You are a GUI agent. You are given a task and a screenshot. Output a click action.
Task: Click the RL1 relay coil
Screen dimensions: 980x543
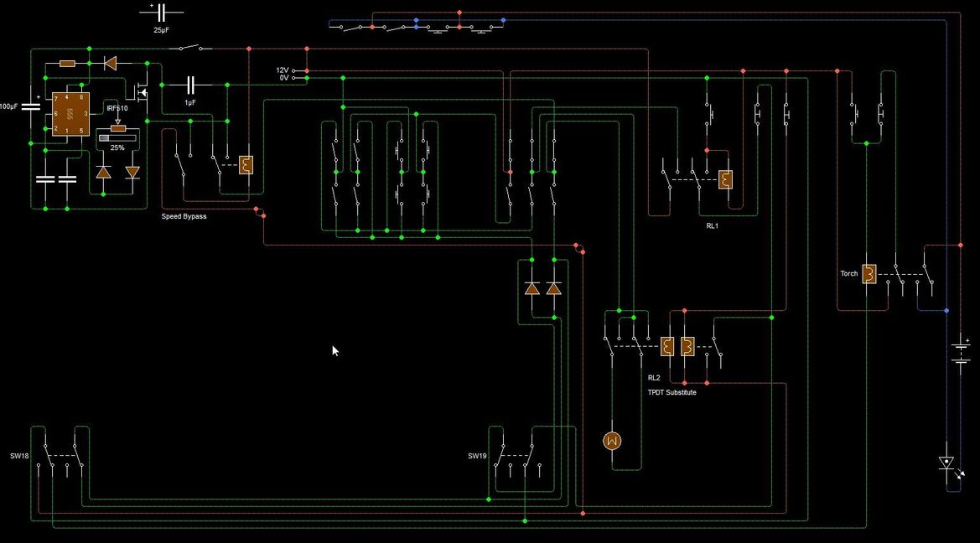point(725,179)
